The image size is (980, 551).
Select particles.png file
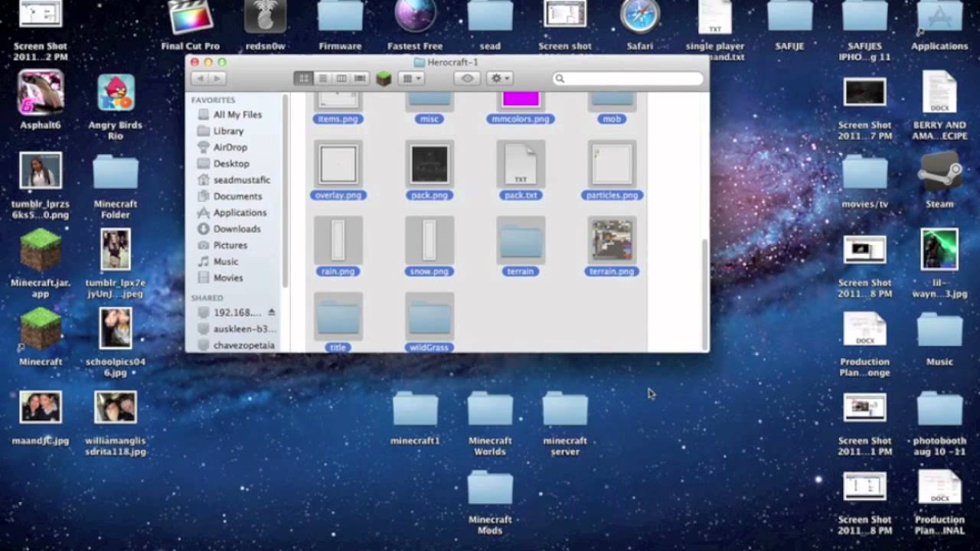[x=612, y=164]
